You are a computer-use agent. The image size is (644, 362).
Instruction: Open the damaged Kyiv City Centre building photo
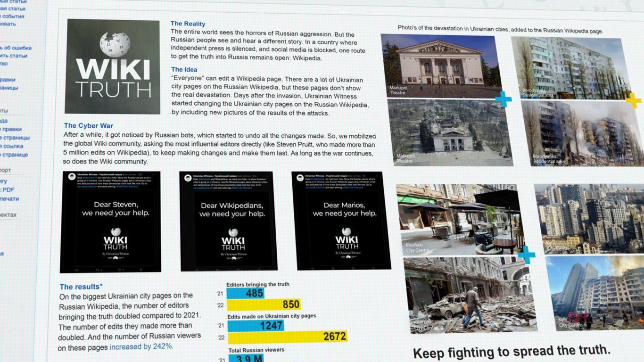(595, 293)
